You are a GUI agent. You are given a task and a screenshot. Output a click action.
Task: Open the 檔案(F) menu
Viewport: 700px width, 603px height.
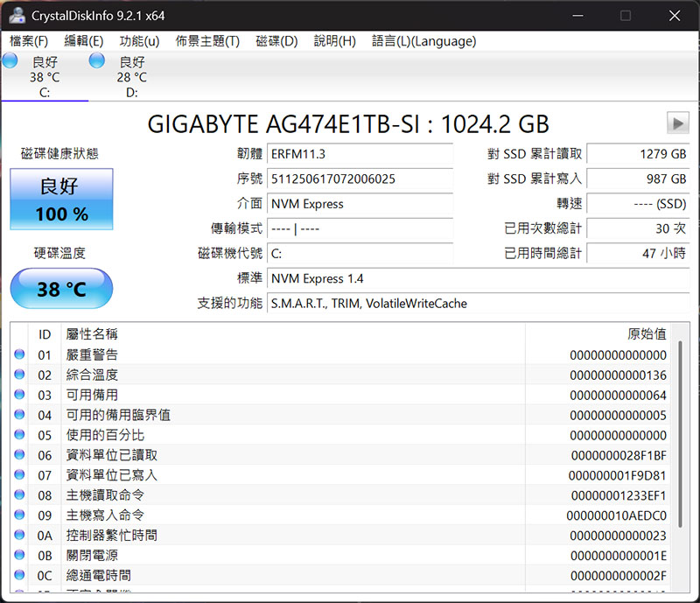tap(29, 41)
